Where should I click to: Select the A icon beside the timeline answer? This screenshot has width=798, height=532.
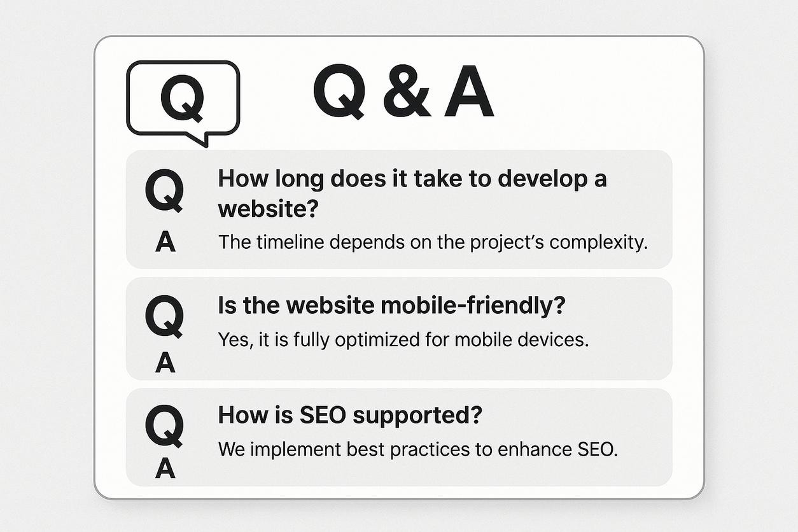pyautogui.click(x=165, y=242)
